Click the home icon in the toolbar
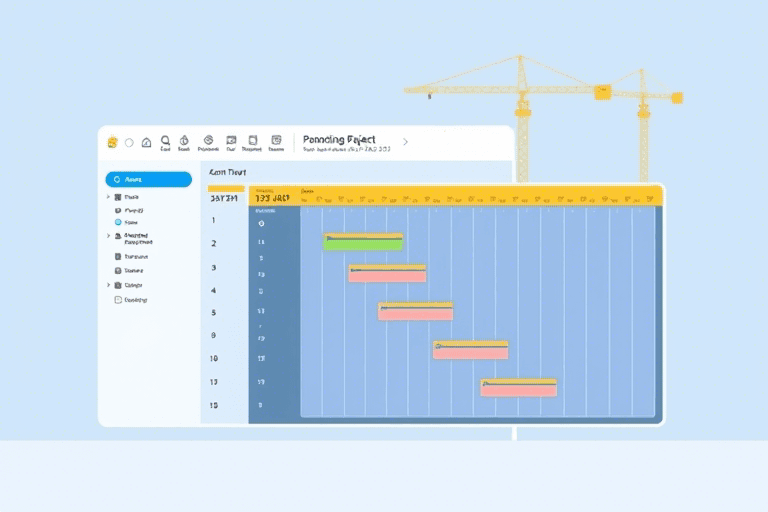 coord(147,142)
